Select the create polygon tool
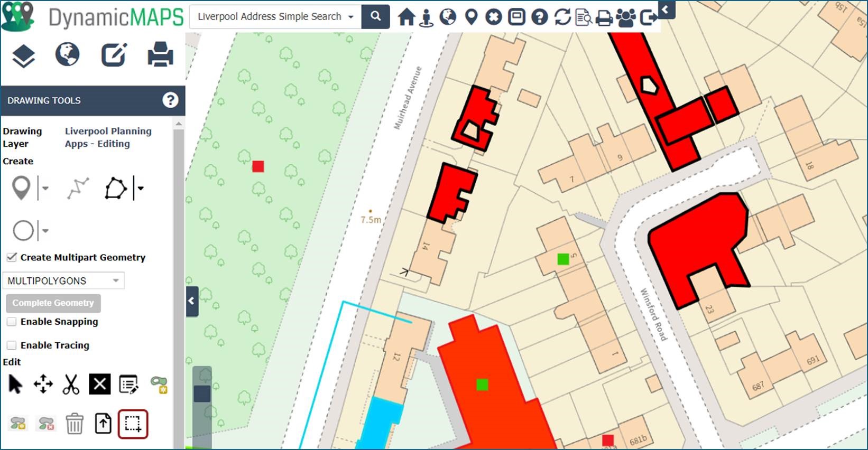Screen dimensions: 868x450 coord(116,188)
